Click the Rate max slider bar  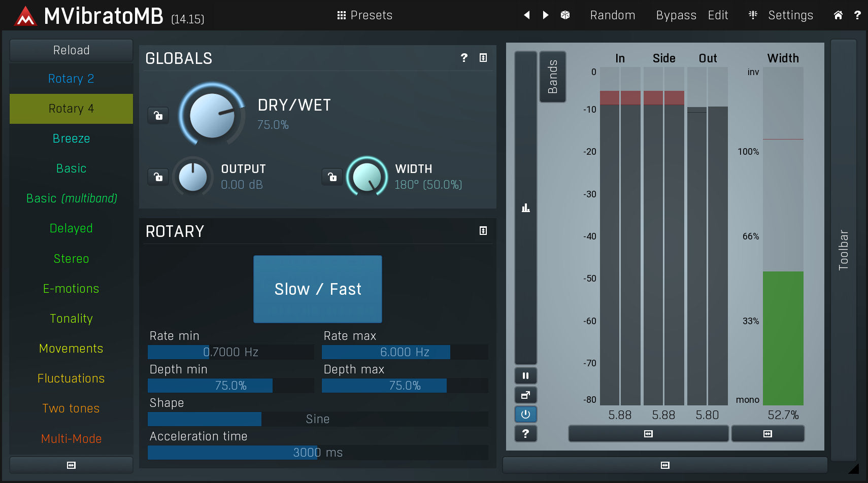405,352
